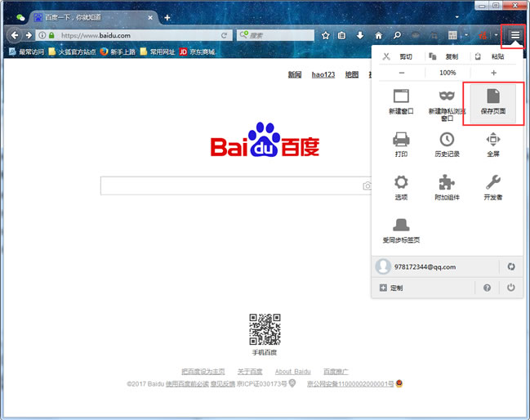Zoom in with the plus button
Image resolution: width=530 pixels, height=420 pixels.
click(493, 73)
